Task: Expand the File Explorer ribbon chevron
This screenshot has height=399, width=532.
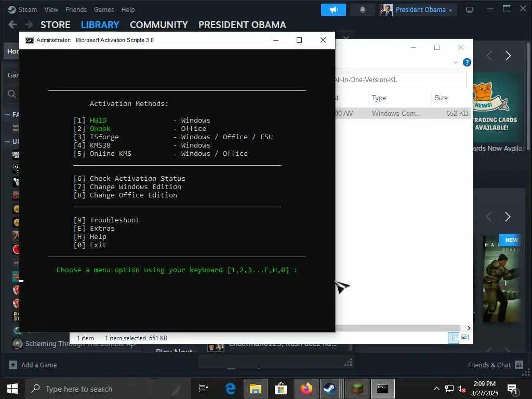Action: point(456,62)
